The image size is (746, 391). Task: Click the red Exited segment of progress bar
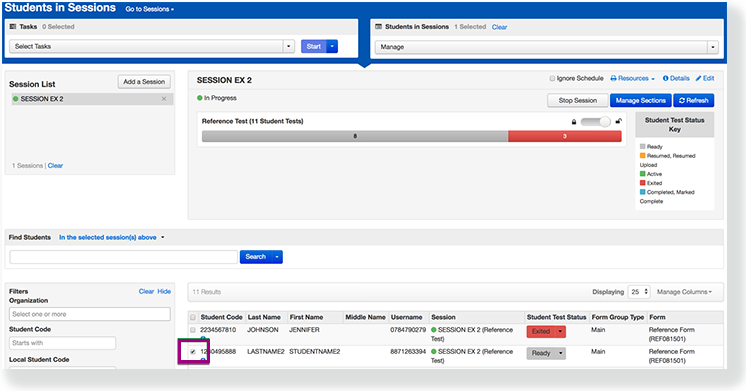click(565, 137)
